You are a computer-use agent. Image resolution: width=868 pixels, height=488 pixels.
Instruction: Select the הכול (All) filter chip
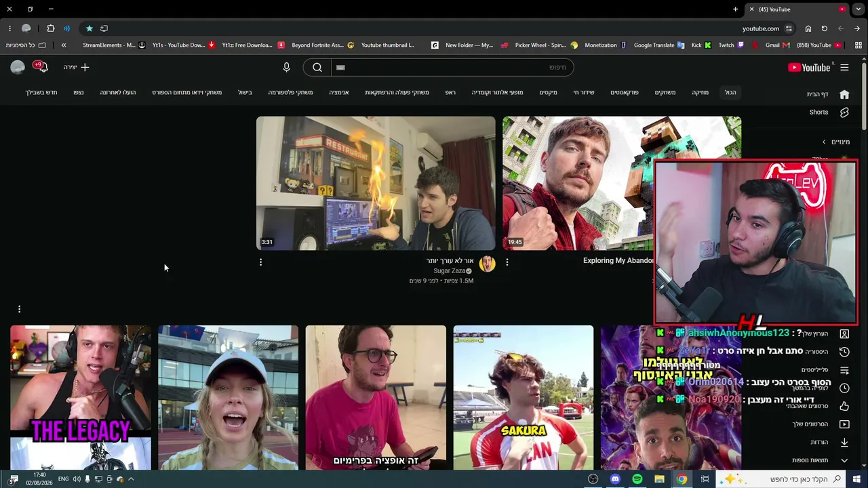pos(730,93)
